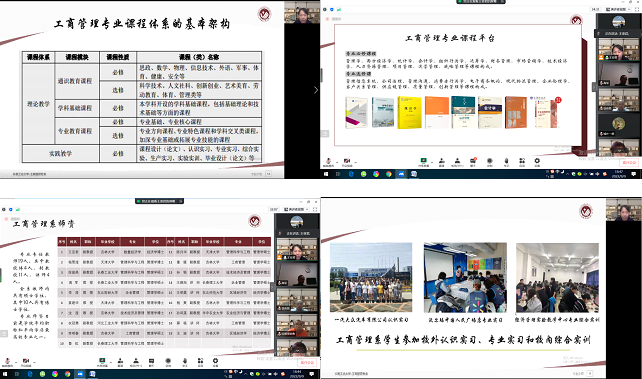
Task: Click blue security shield icon, top-right window
Action: pos(332,9)
